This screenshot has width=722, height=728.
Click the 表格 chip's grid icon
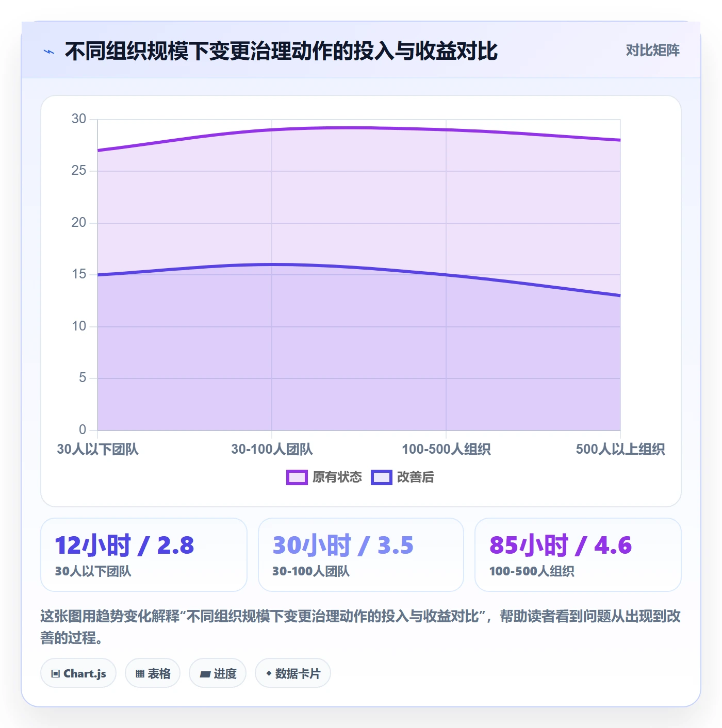click(140, 674)
